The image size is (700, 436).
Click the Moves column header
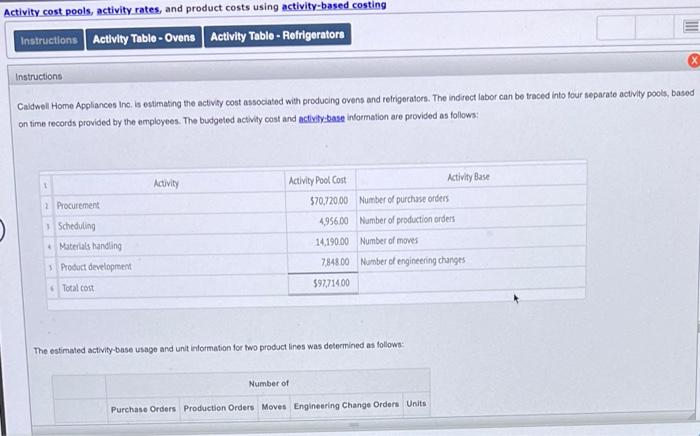pos(274,407)
